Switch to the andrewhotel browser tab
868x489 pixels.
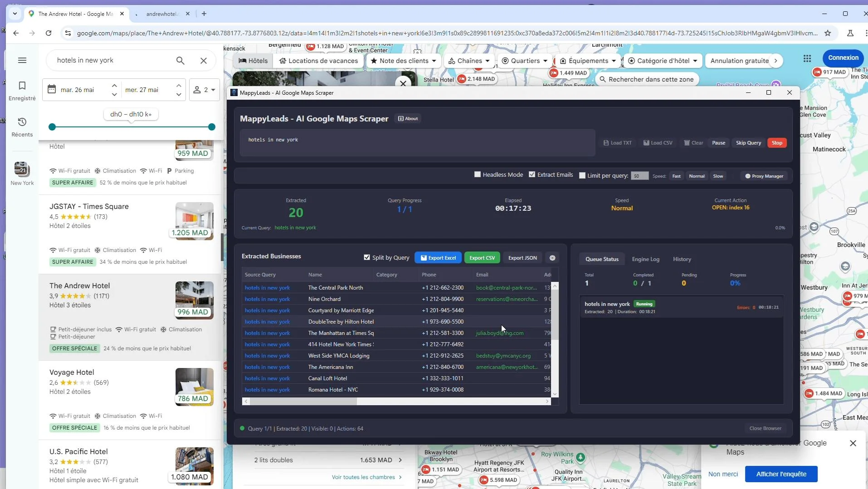(x=162, y=14)
